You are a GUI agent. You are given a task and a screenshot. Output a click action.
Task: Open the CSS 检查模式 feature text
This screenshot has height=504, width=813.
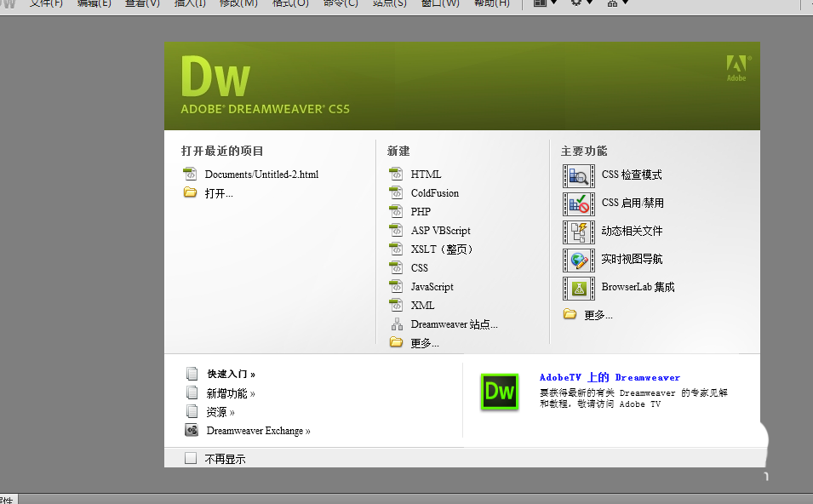click(632, 175)
